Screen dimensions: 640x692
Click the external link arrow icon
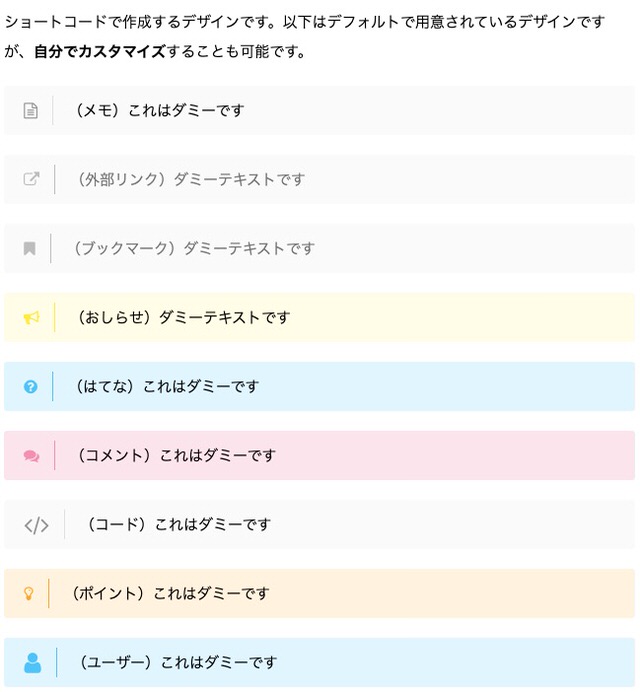click(x=31, y=179)
